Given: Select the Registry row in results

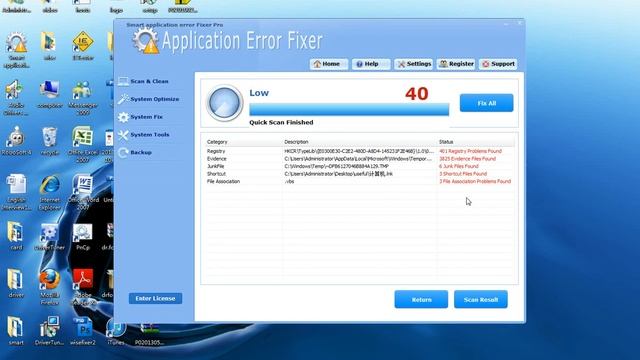Looking at the screenshot, I should [x=359, y=151].
